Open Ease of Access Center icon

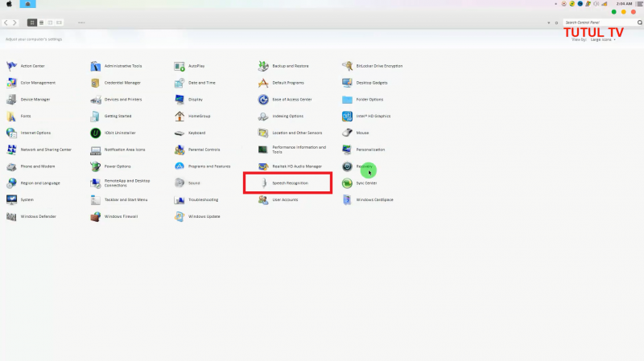coord(263,99)
